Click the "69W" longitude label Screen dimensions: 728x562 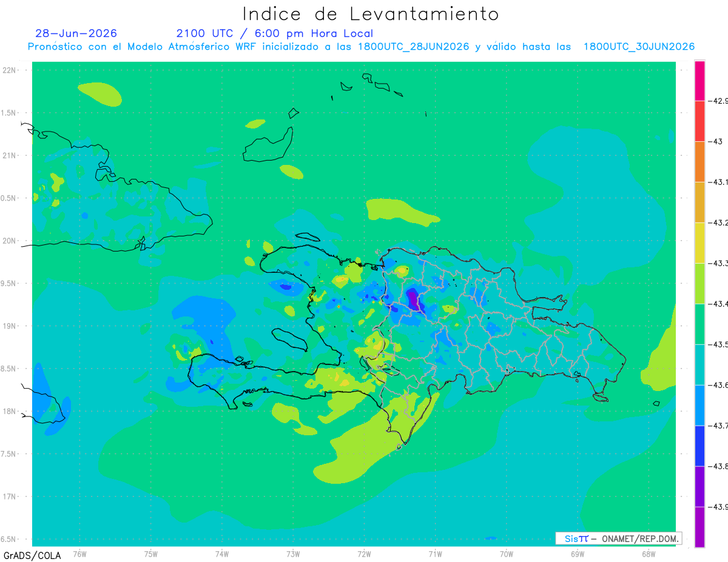[578, 554]
